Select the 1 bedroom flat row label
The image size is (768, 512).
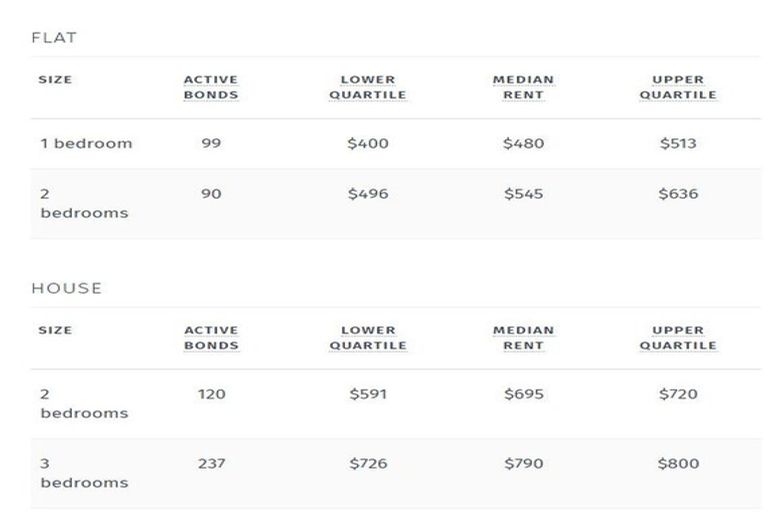(86, 143)
